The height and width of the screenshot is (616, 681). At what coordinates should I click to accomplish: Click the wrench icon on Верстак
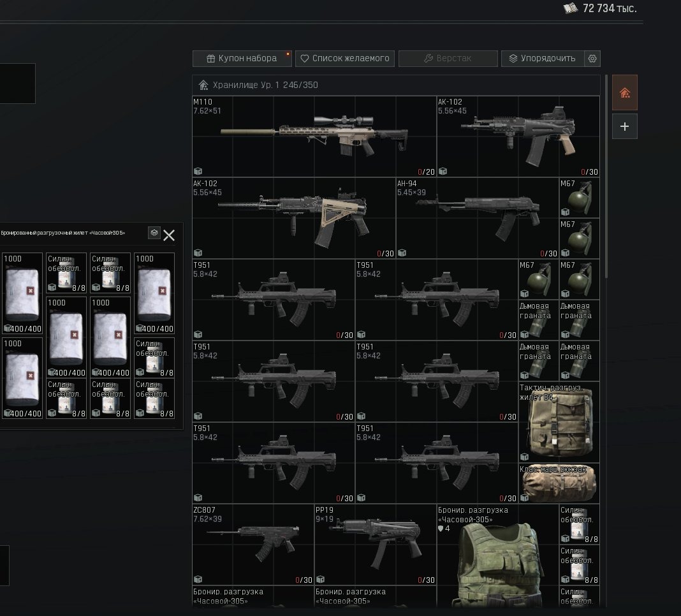pyautogui.click(x=428, y=58)
